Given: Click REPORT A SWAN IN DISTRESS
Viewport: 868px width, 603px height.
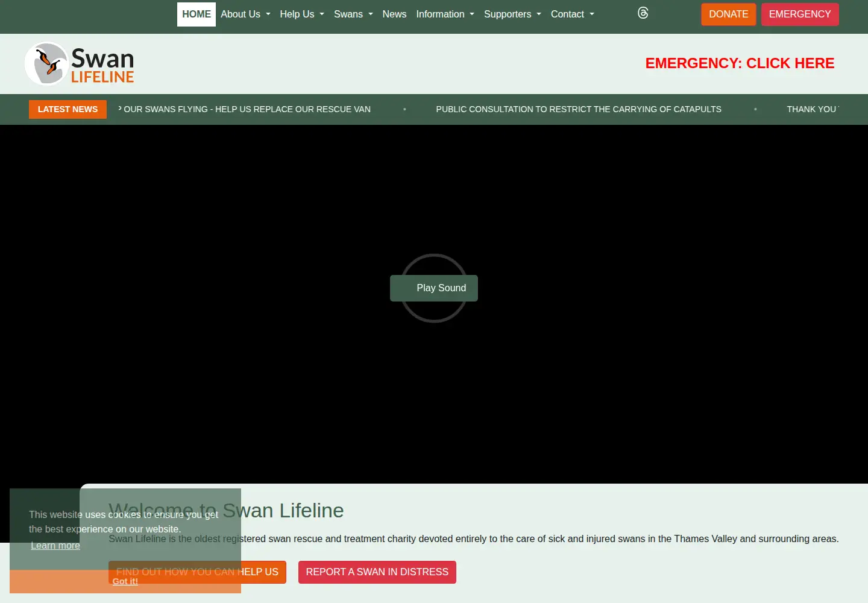Looking at the screenshot, I should click(377, 572).
